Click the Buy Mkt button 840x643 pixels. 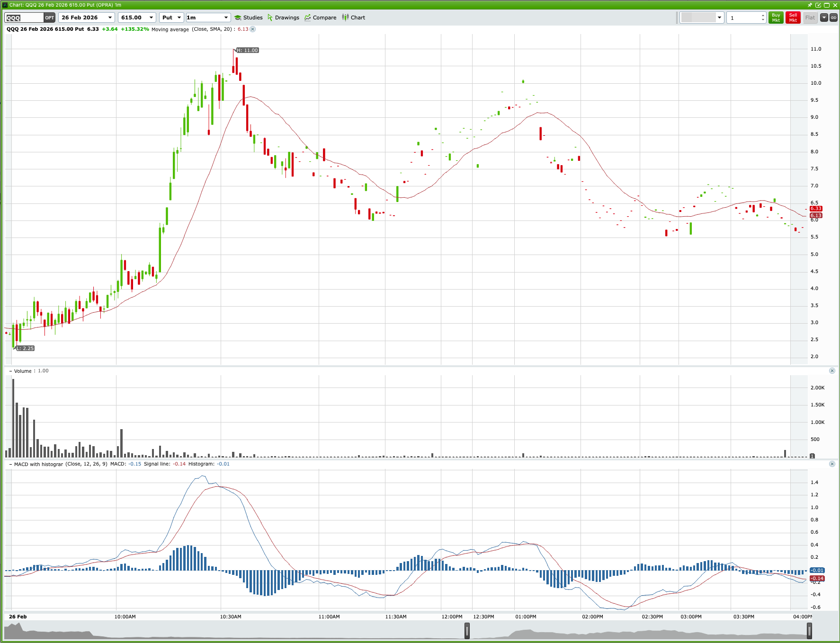click(776, 17)
